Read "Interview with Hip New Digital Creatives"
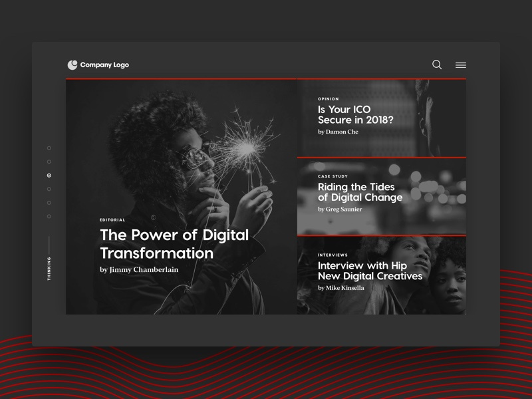The image size is (532, 399). click(370, 271)
